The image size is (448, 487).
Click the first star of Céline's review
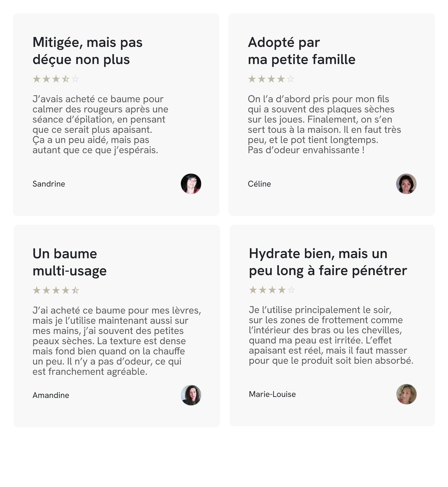[252, 79]
